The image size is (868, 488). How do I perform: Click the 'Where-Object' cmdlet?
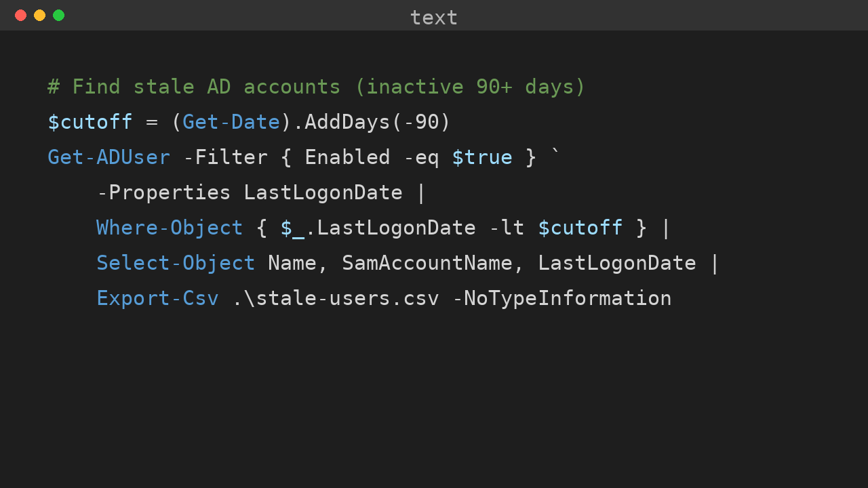pyautogui.click(x=170, y=228)
